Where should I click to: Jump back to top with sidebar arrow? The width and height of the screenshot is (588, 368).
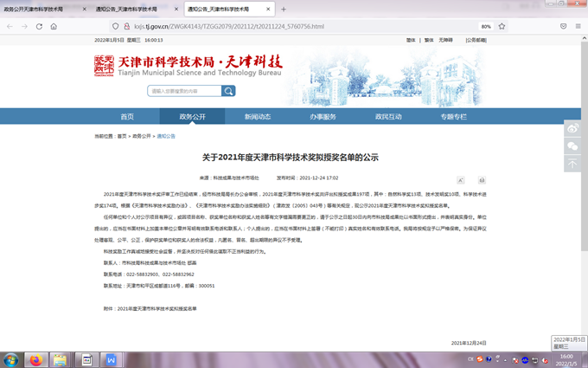click(x=572, y=164)
